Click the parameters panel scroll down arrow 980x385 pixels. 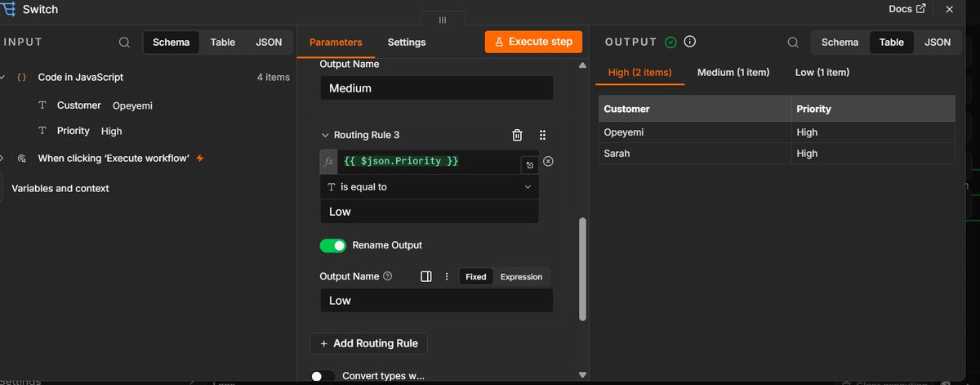(582, 374)
